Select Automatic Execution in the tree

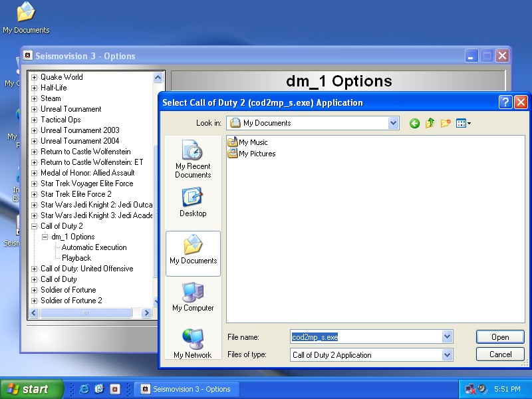pos(94,247)
